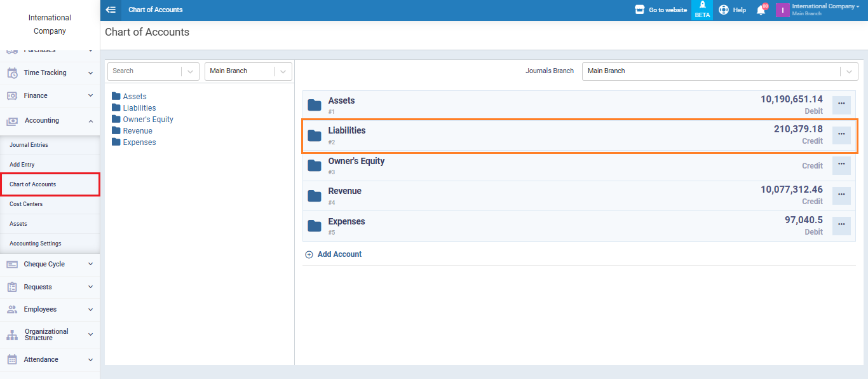The width and height of the screenshot is (868, 379).
Task: Open the Liabilities account row
Action: (347, 131)
